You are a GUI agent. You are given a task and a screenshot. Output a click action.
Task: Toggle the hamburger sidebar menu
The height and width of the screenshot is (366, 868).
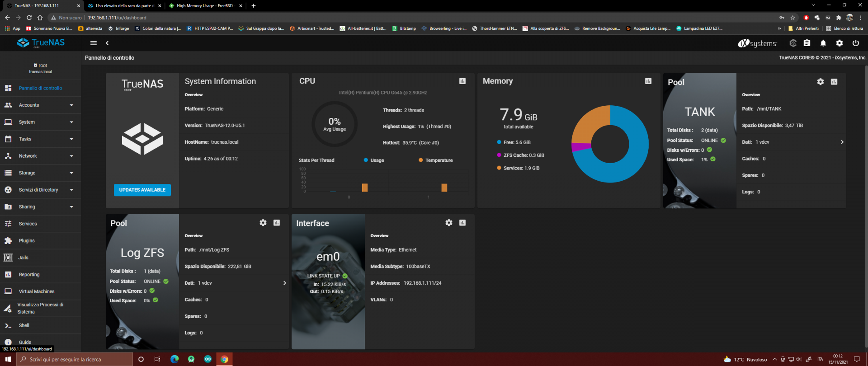pyautogui.click(x=94, y=43)
